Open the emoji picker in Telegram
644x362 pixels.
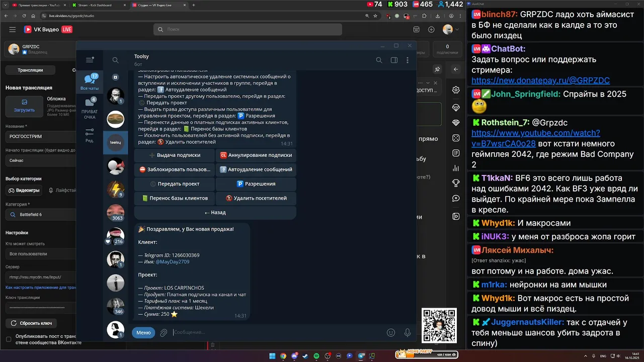[x=390, y=332]
